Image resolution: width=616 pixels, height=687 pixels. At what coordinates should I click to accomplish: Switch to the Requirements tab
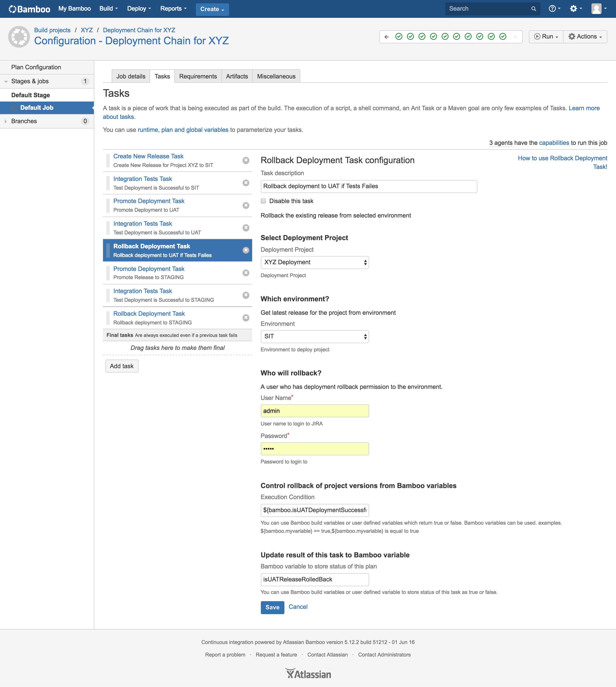point(198,77)
